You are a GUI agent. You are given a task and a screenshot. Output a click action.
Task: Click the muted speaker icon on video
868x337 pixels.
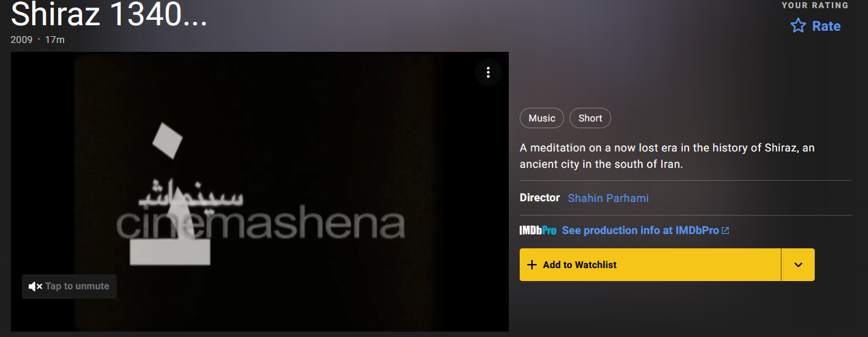(36, 287)
